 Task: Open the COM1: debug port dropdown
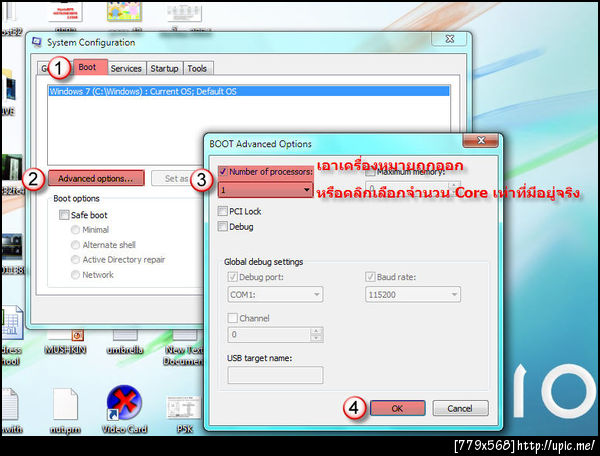[275, 295]
